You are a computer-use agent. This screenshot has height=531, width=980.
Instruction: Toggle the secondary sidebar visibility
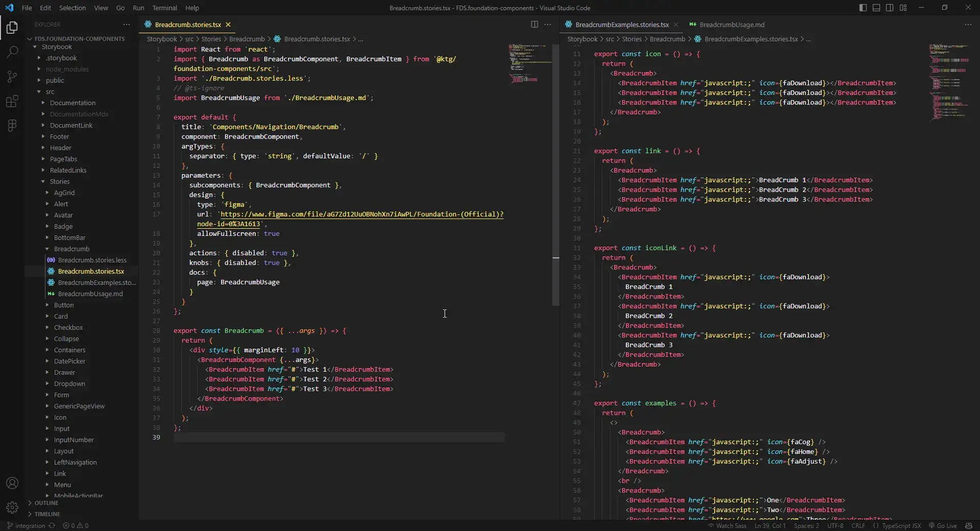890,8
